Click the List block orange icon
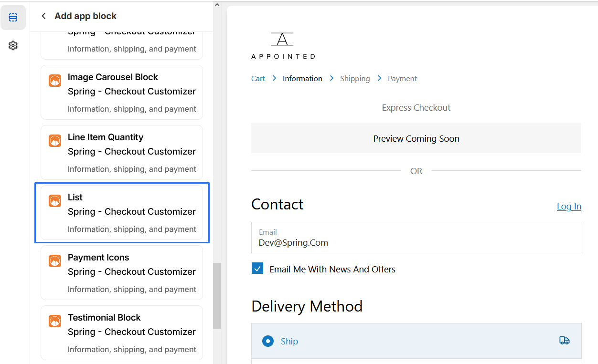This screenshot has height=364, width=598. [x=55, y=201]
